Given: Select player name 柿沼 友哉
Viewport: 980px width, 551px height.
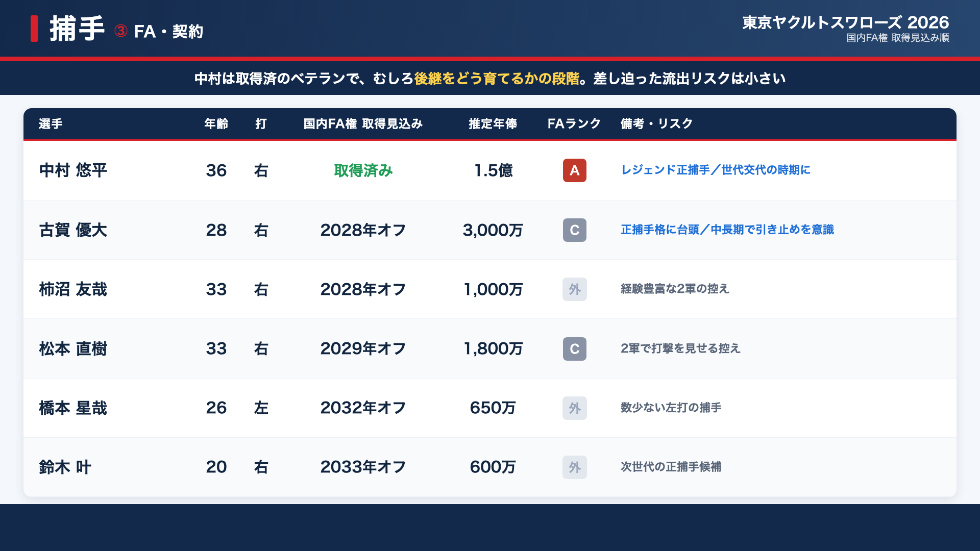Looking at the screenshot, I should click(73, 289).
